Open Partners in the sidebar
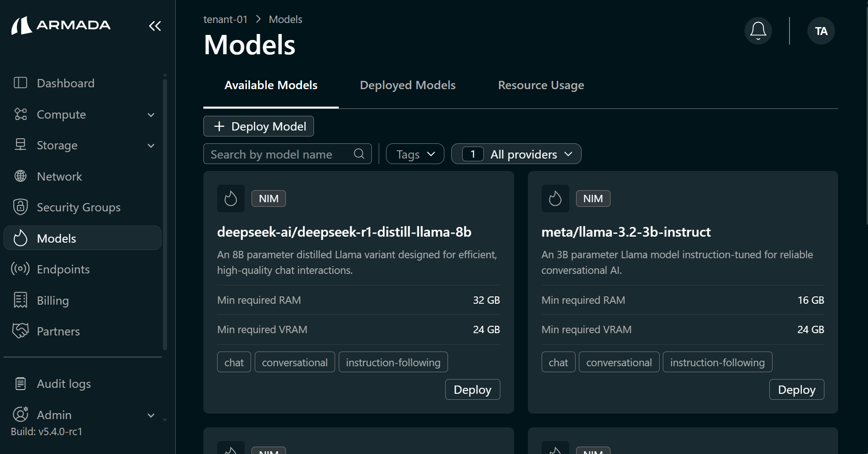Image resolution: width=868 pixels, height=454 pixels. click(83, 331)
